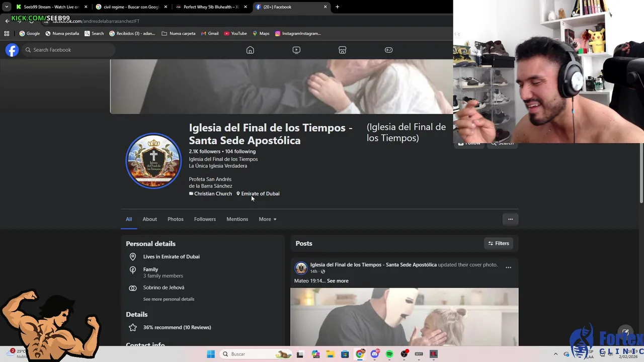
Task: Expand the More dropdown tab
Action: [x=268, y=219]
